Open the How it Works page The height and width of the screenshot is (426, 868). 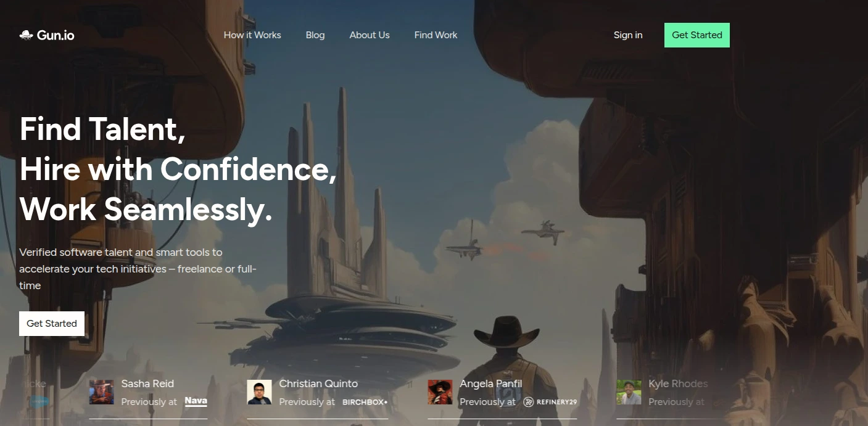click(252, 35)
